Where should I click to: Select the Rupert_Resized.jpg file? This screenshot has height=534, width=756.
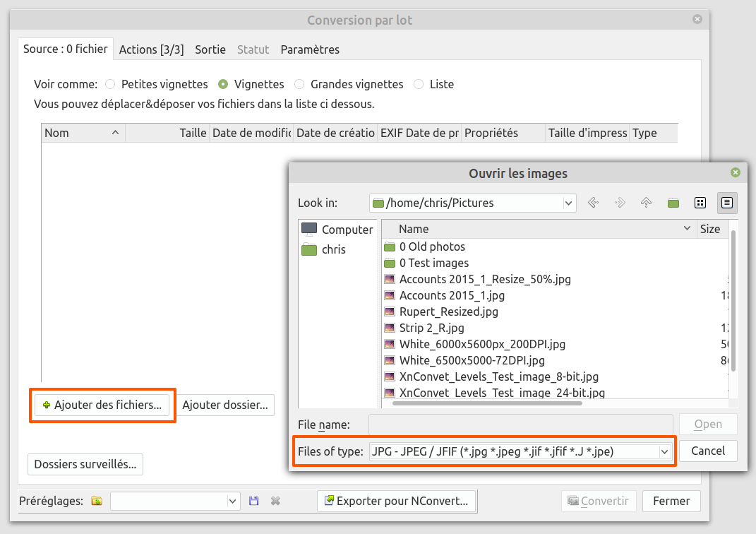(448, 311)
